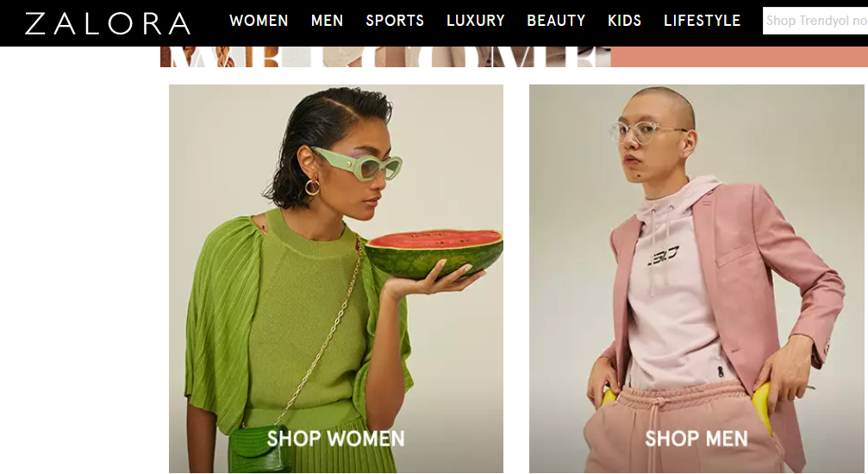868x474 pixels.
Task: Open the WOMEN category menu
Action: point(259,21)
